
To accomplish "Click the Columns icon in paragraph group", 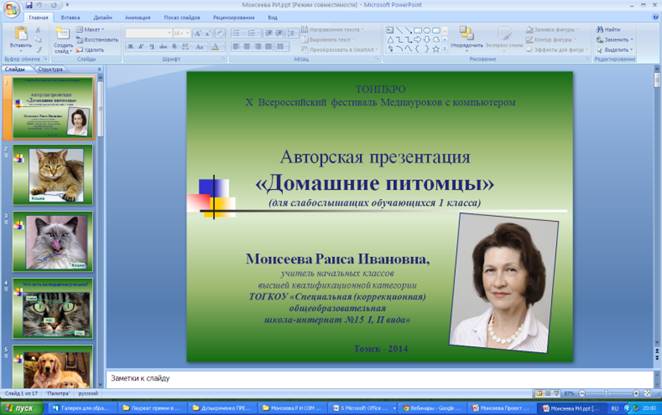I will coord(281,46).
